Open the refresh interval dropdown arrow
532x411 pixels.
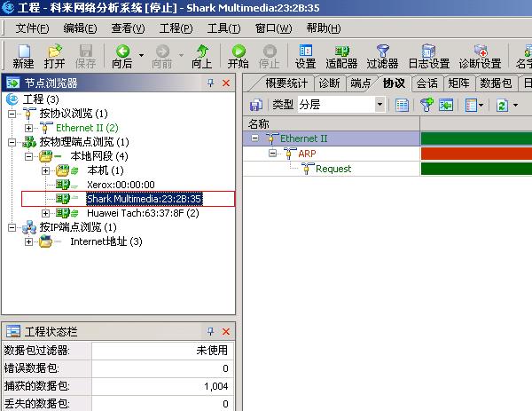[x=515, y=105]
